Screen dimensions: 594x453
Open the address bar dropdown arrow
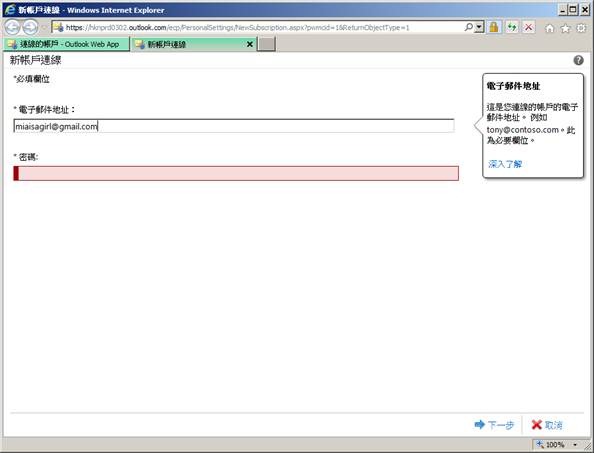[x=479, y=27]
